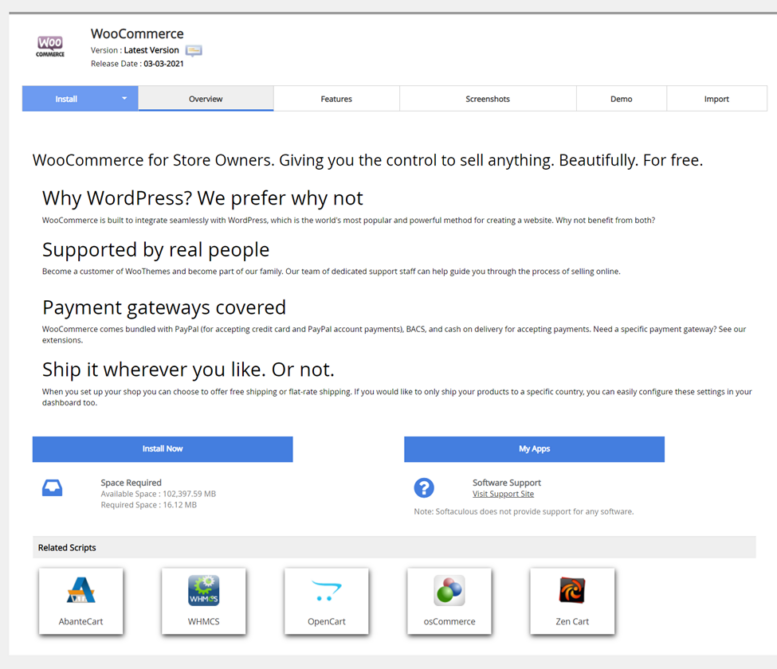Click the Supported by real people heading
The height and width of the screenshot is (669, 777).
(x=156, y=250)
